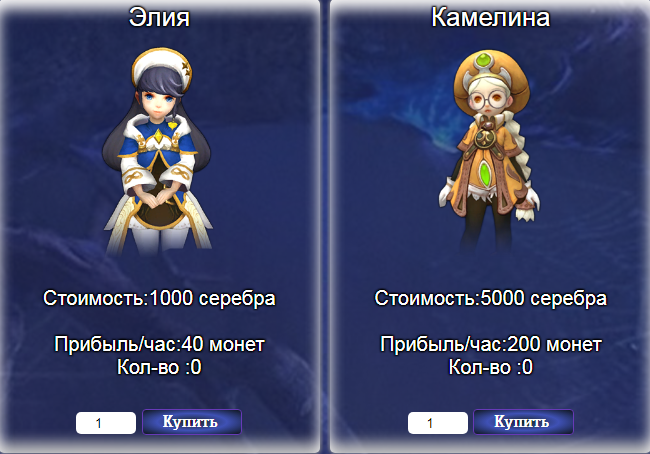
Task: Click the Прибыль/час:40 монет text
Action: (159, 344)
